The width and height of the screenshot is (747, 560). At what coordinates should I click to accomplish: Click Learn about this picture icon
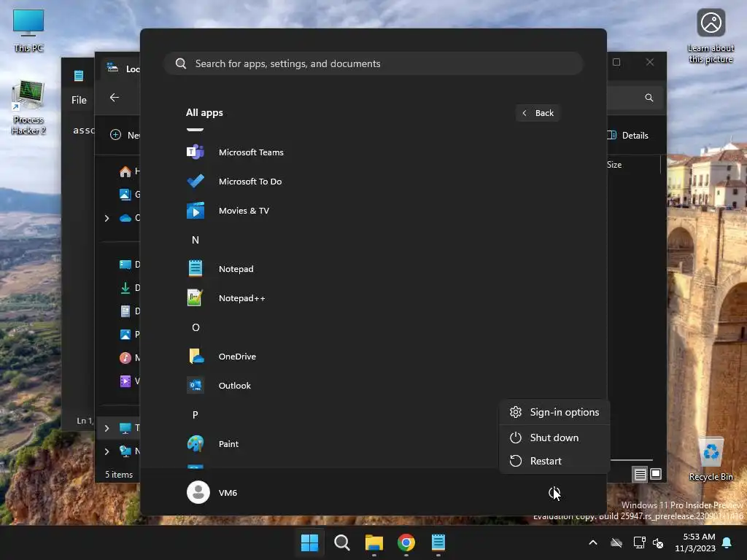click(711, 36)
